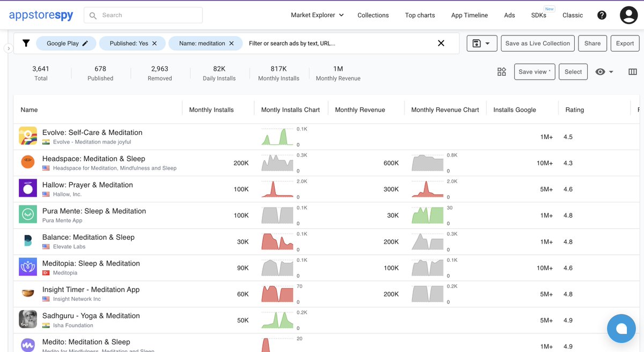The image size is (644, 352).
Task: Open the save collection disk dropdown
Action: pos(481,44)
